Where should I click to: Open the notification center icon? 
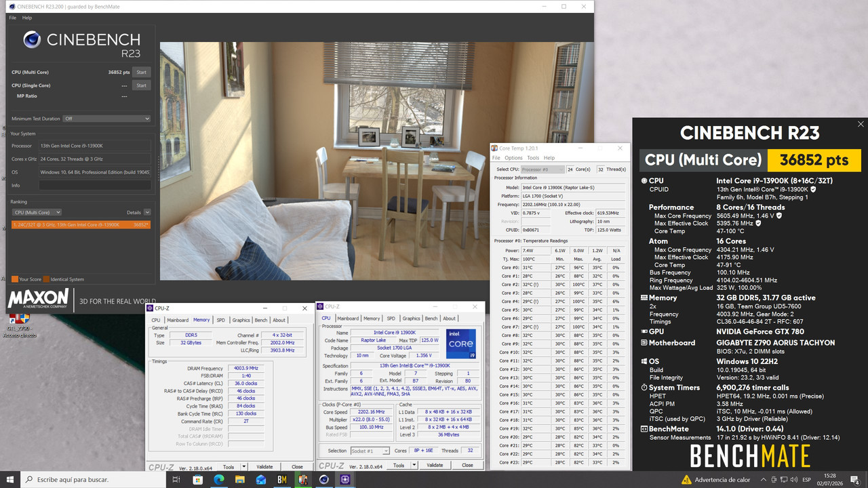[856, 480]
